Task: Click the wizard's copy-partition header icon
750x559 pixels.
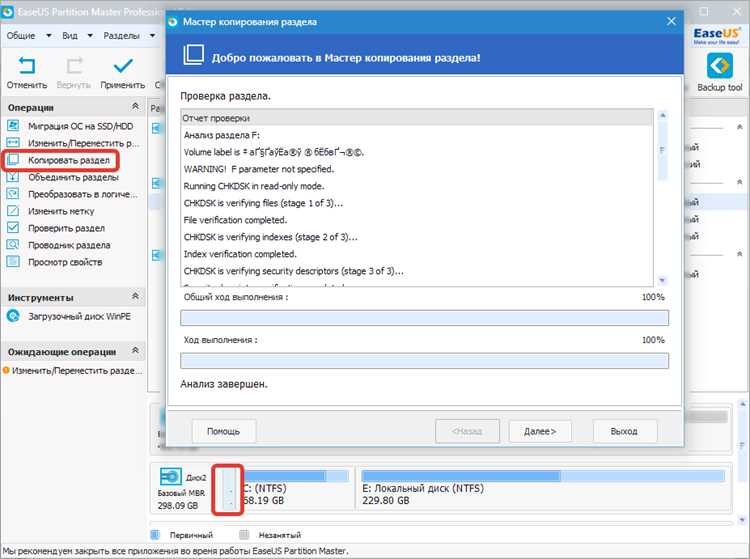Action: (x=194, y=55)
